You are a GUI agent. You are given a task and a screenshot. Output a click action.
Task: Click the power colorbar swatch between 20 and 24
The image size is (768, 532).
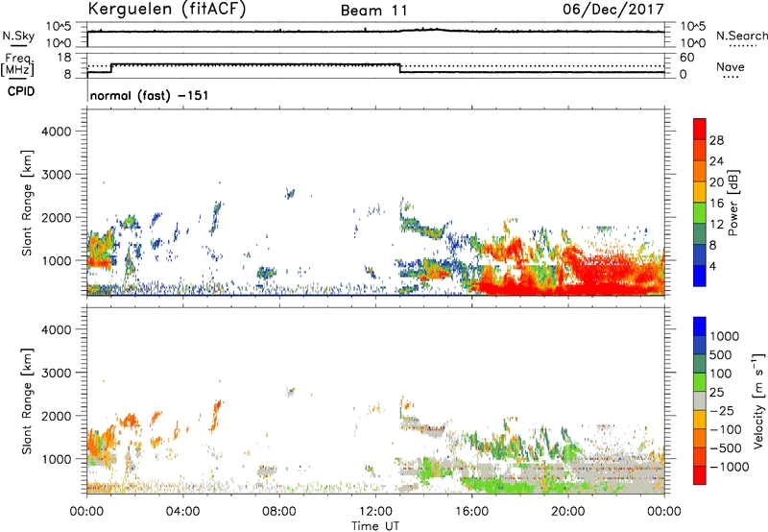700,171
